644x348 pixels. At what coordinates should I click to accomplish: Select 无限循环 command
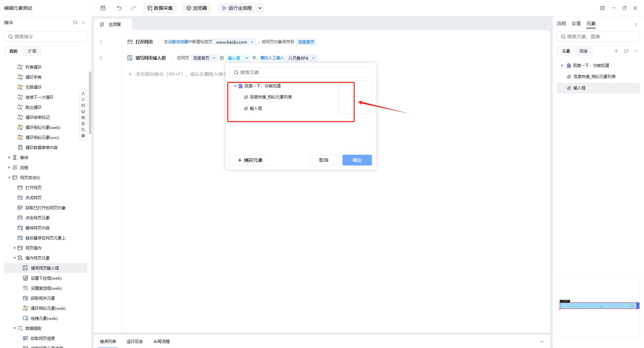pos(34,87)
